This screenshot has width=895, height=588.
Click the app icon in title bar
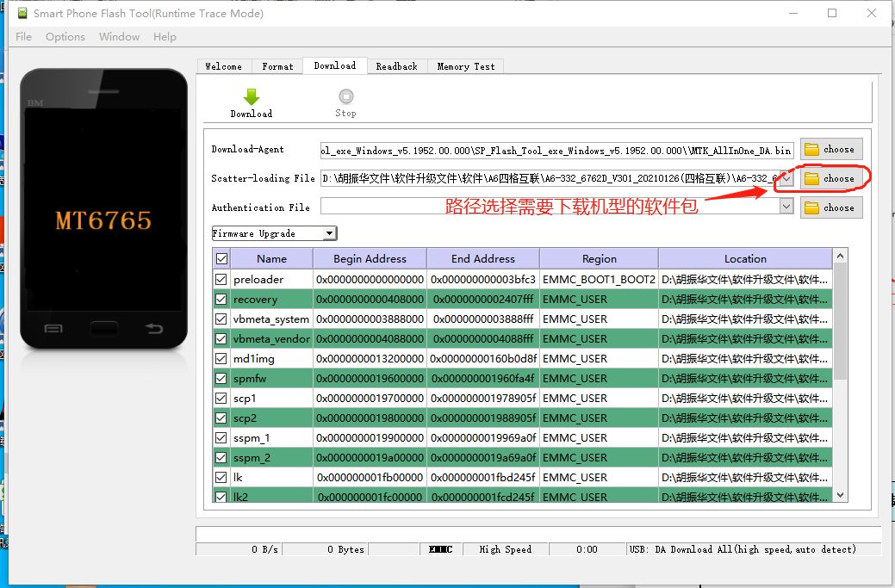pos(21,14)
